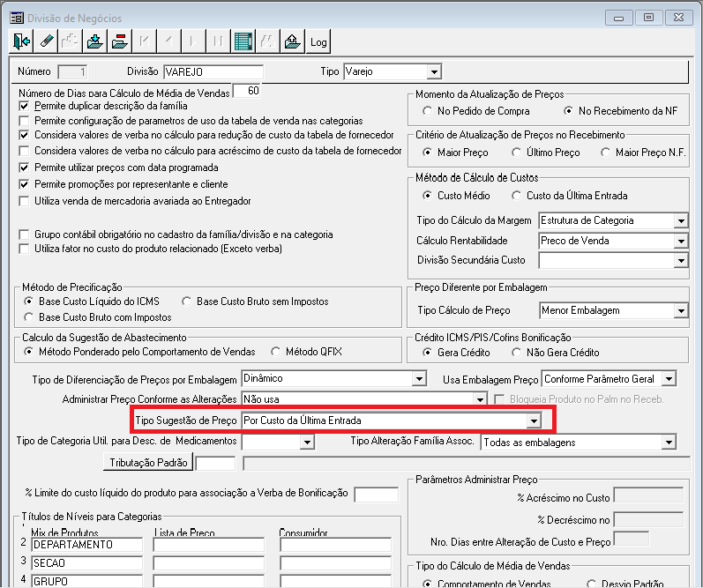Open the record list grid icon
Image resolution: width=703 pixels, height=588 pixels.
click(x=243, y=41)
